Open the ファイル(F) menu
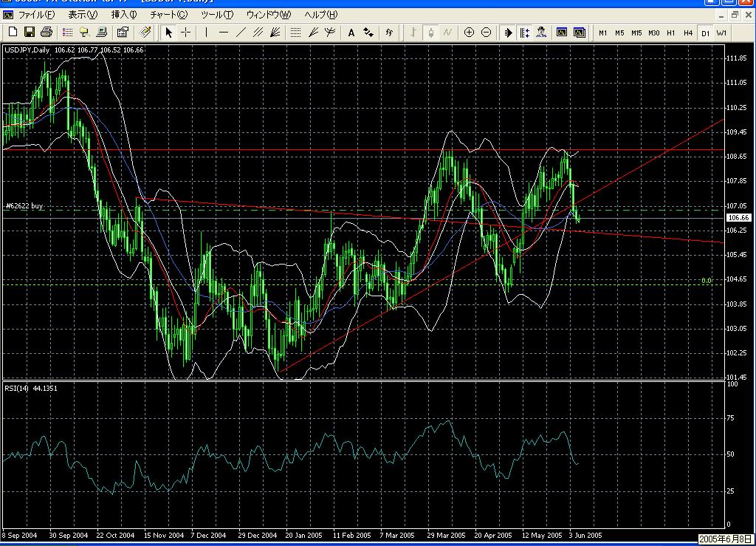The height and width of the screenshot is (546, 756). coord(36,15)
